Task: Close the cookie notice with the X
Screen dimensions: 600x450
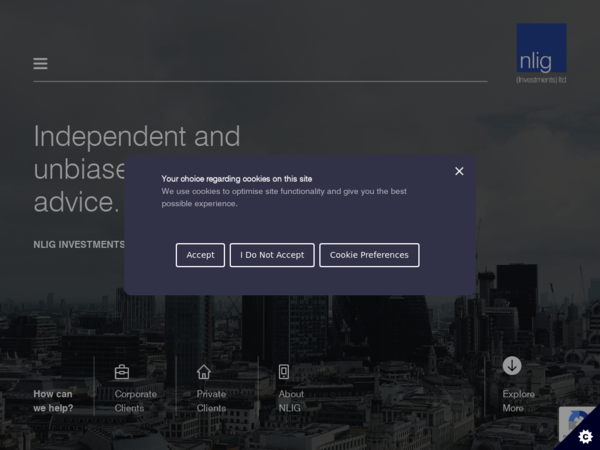Action: 459,171
